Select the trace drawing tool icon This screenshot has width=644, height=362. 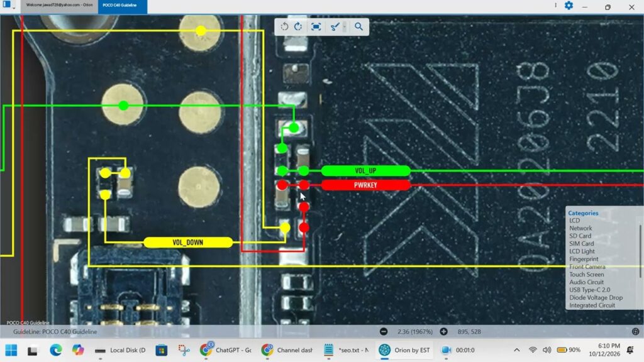coord(335,26)
